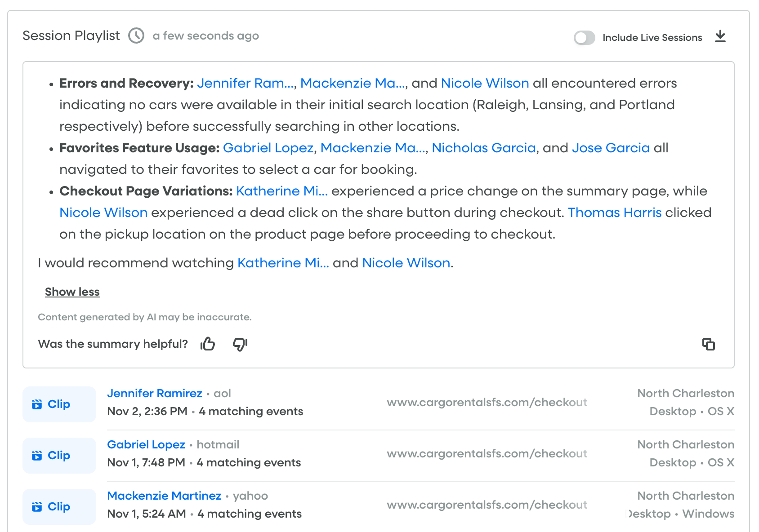Click Jose Garcia link in summary

pos(611,148)
